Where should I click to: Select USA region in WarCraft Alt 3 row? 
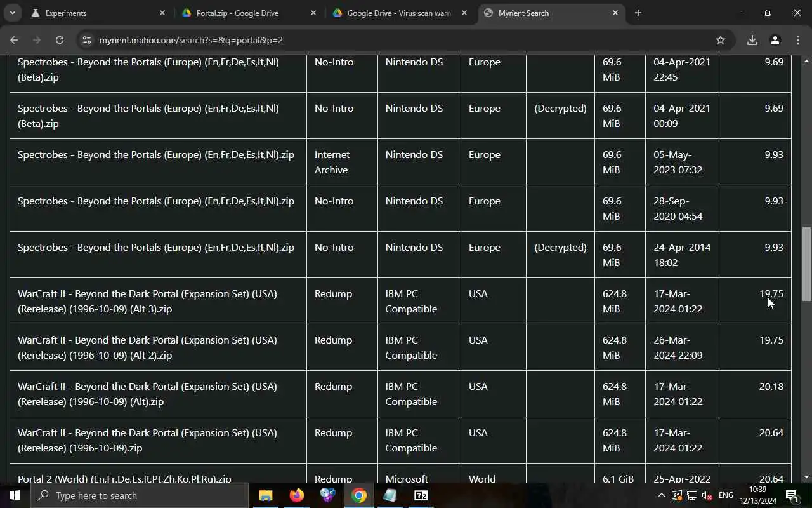point(478,293)
